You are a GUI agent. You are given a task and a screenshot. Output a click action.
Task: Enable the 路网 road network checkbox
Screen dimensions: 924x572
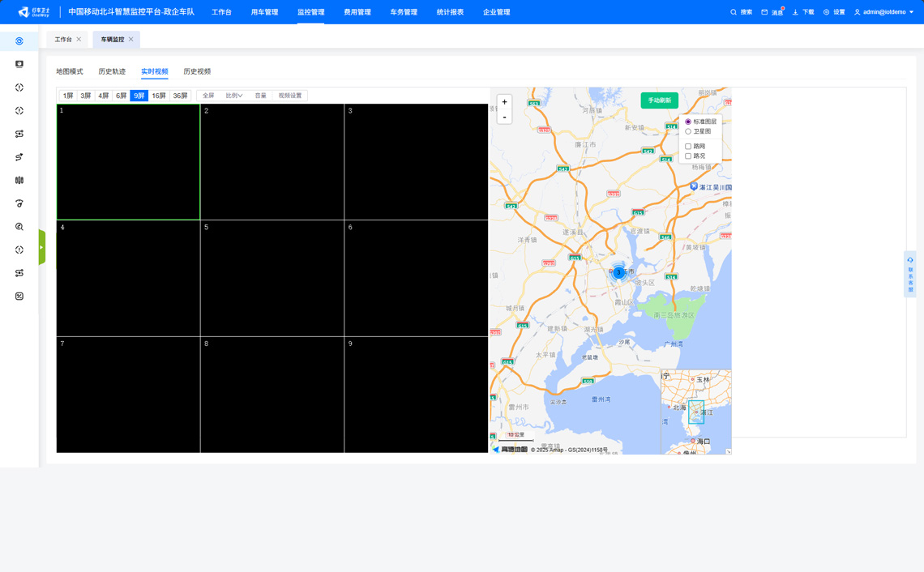point(688,147)
